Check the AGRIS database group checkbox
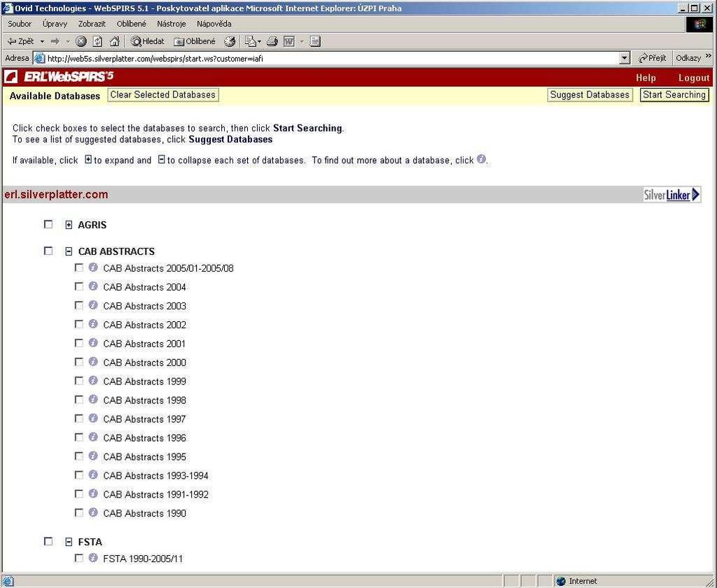Viewport: 717px width, 588px height. pyautogui.click(x=48, y=224)
